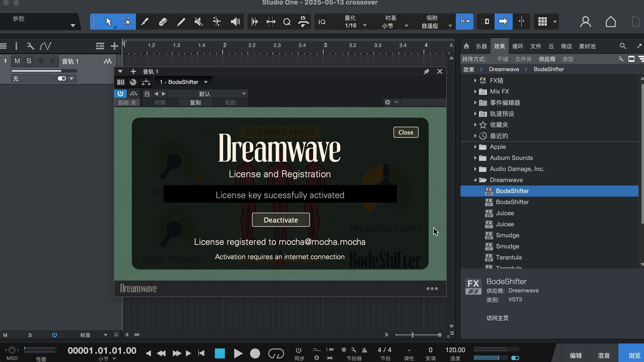Click the transport Stop button
644x362 pixels.
click(x=220, y=353)
